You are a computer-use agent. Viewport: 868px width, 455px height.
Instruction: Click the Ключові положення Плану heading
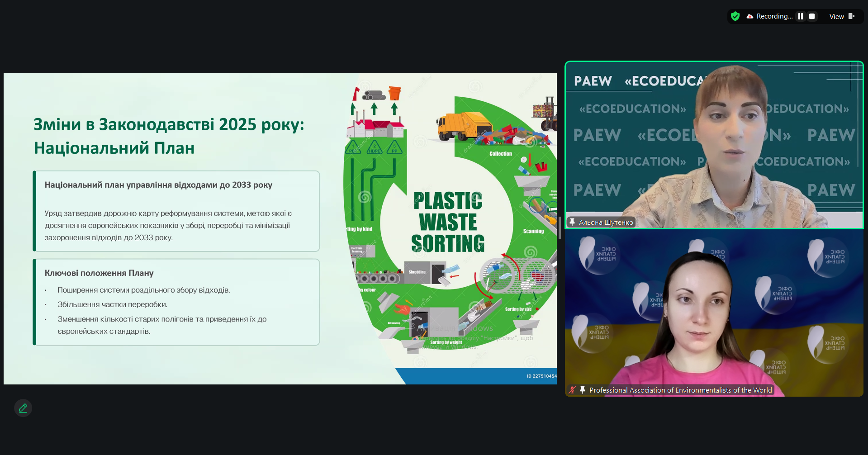pos(99,273)
